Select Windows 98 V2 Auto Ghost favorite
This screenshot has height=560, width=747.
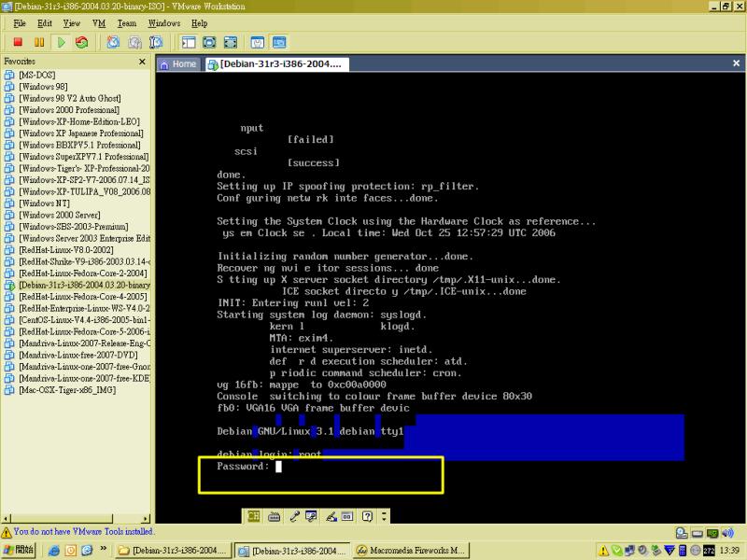[69, 99]
